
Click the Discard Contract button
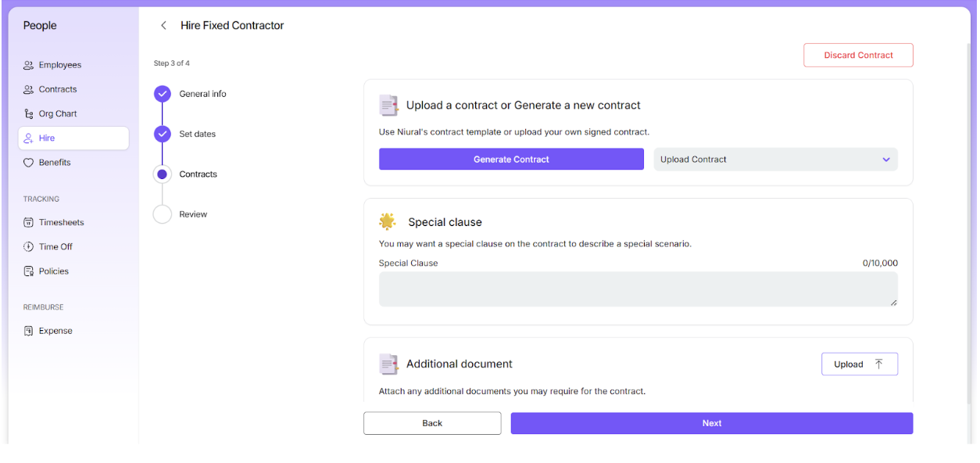point(858,56)
